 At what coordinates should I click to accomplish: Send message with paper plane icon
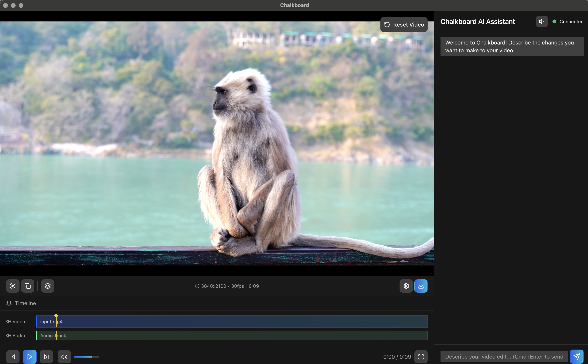[x=577, y=357]
